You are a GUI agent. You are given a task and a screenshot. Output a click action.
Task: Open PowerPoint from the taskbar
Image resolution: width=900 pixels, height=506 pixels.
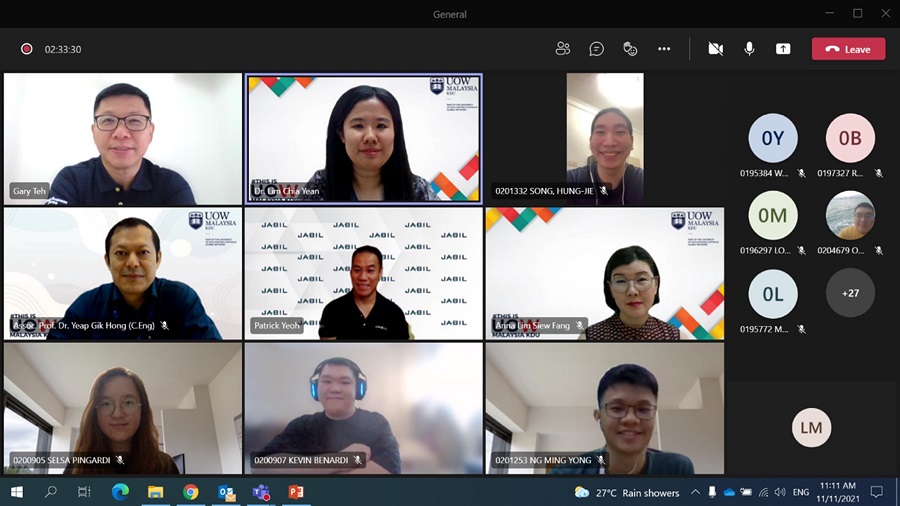click(x=296, y=492)
